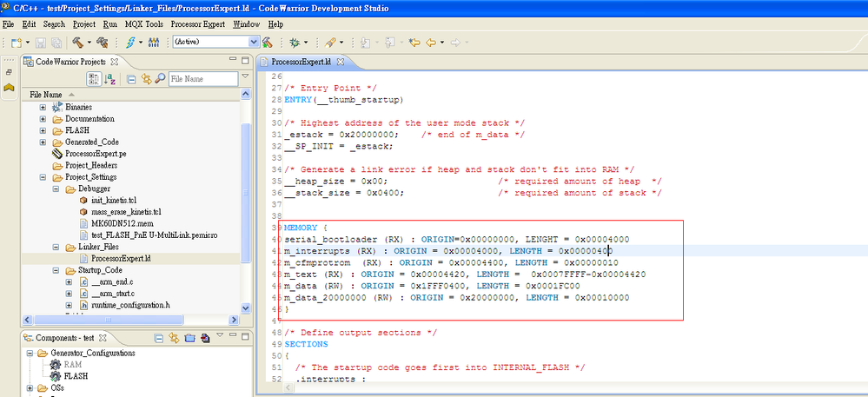Collapse all in Components panel
The width and height of the screenshot is (868, 397).
click(x=159, y=338)
